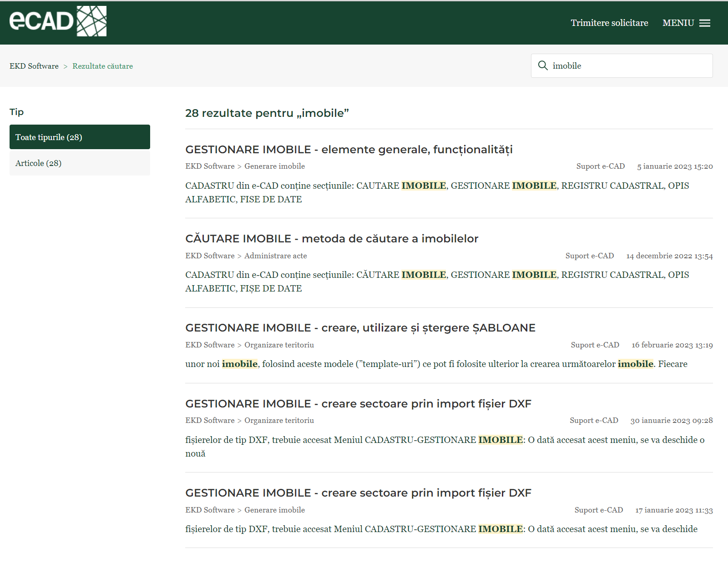
Task: Open article about creare, utilizare ȘABLOANE
Action: coord(360,328)
